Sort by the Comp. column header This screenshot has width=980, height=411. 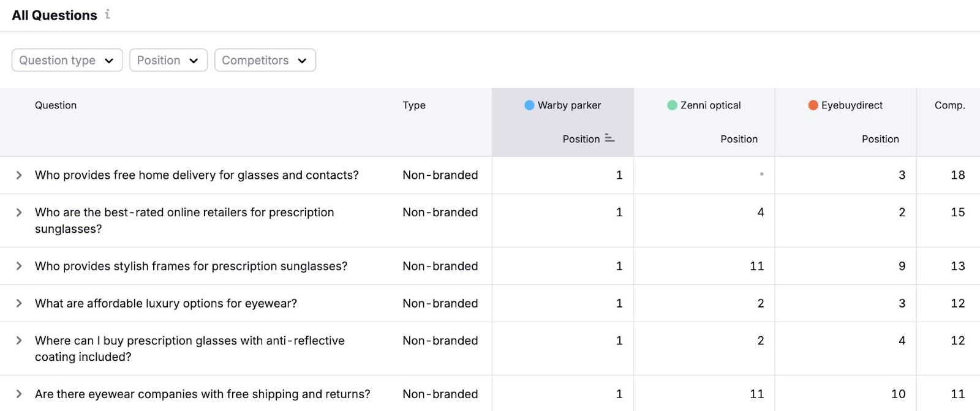point(949,105)
